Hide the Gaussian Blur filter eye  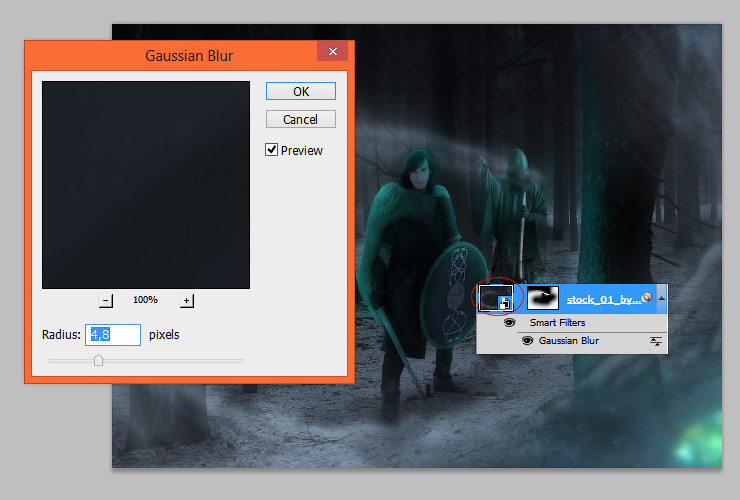click(x=528, y=340)
